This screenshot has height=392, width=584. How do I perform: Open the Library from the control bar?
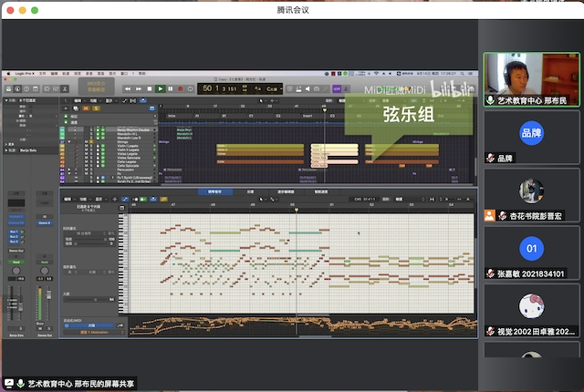(8, 89)
